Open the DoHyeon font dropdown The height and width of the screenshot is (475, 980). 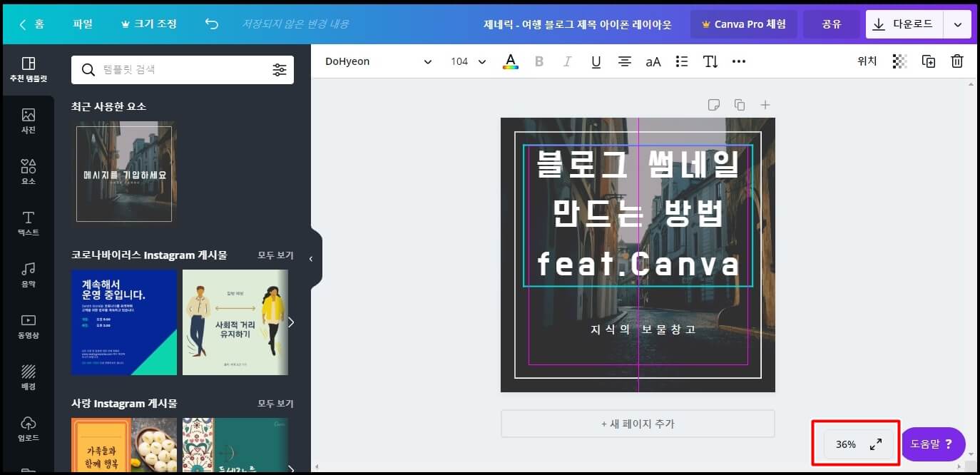[x=378, y=61]
